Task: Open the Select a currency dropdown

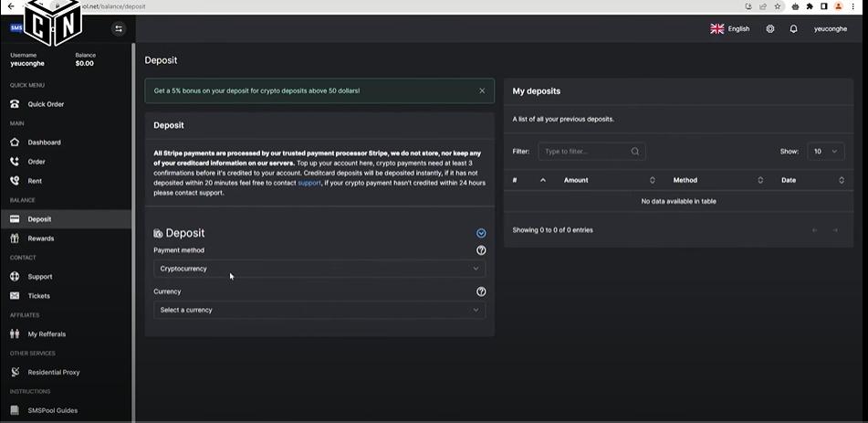Action: click(x=319, y=310)
